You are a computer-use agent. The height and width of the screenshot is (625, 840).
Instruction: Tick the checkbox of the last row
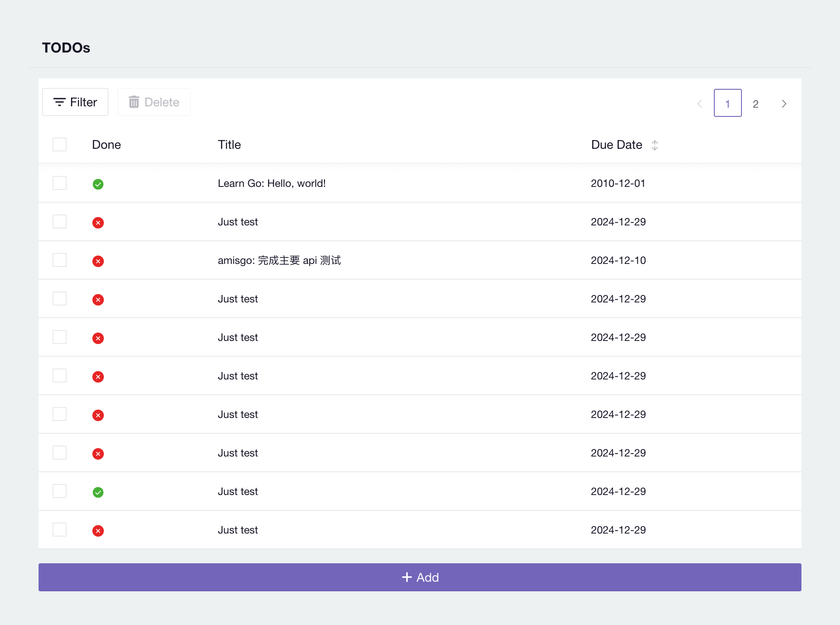click(x=60, y=530)
